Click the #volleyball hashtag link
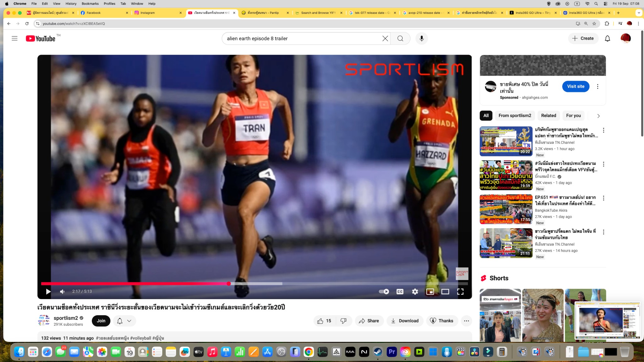The height and width of the screenshot is (362, 644). pos(141,338)
